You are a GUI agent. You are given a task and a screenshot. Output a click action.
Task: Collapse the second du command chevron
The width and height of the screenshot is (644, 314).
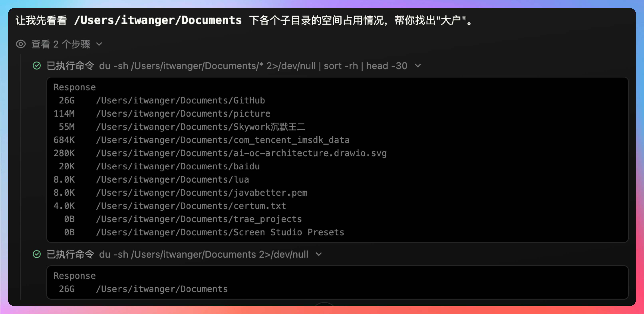[319, 254]
